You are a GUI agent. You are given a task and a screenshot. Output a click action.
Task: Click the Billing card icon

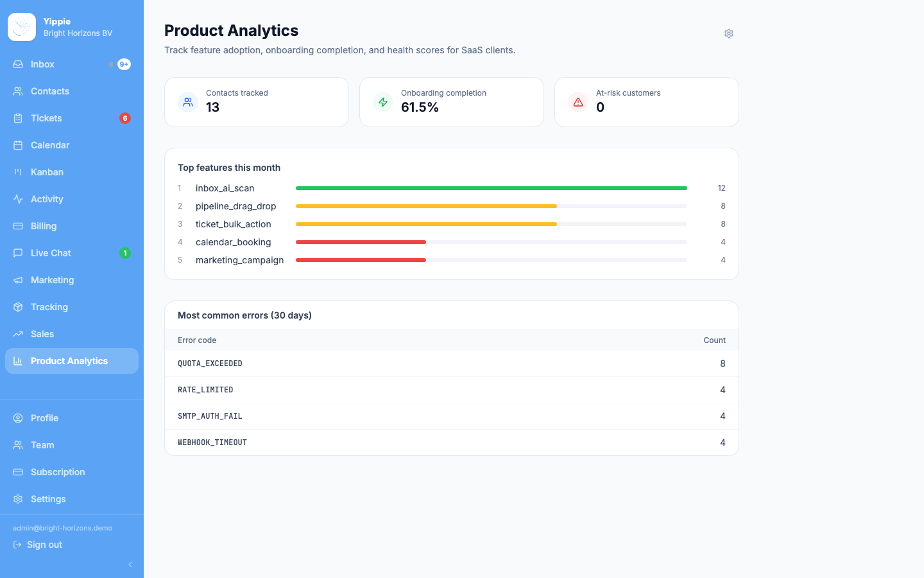(18, 226)
